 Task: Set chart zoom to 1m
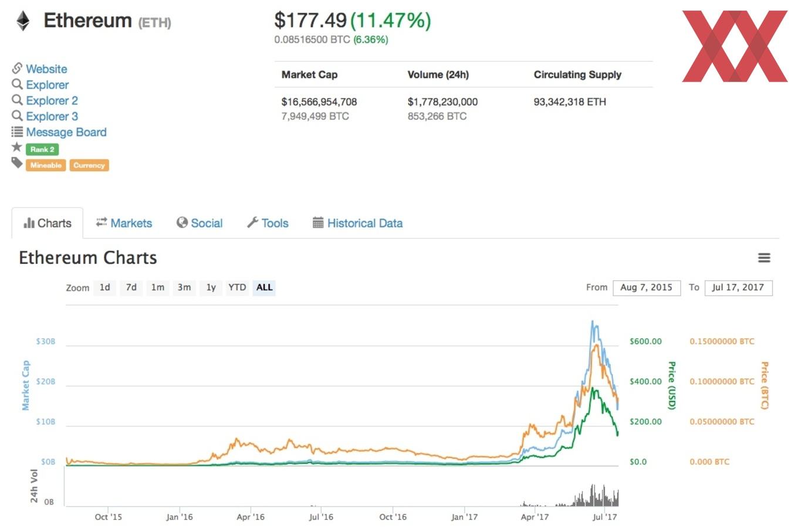[158, 287]
